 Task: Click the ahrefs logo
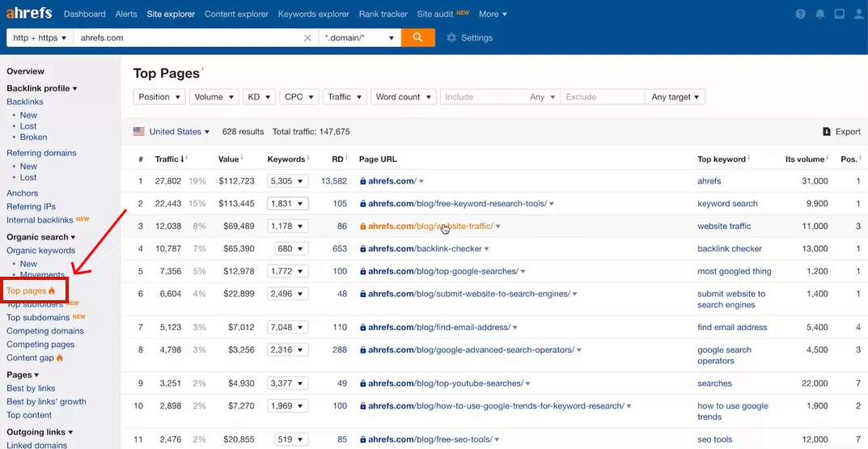(29, 13)
